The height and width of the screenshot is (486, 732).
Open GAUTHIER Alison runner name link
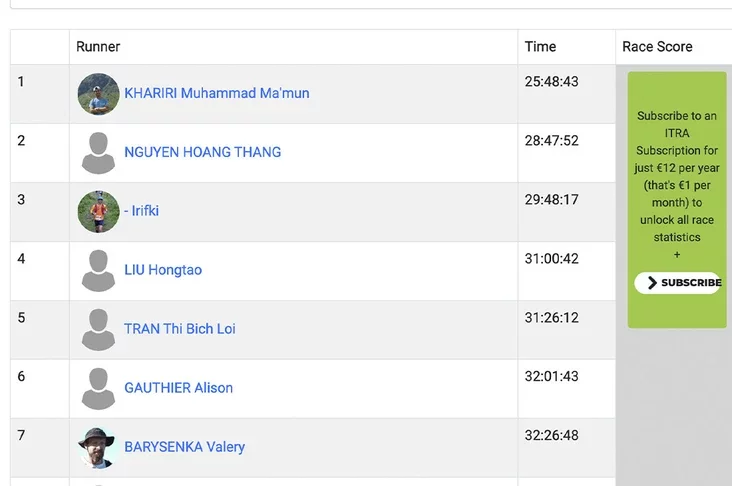pos(178,388)
